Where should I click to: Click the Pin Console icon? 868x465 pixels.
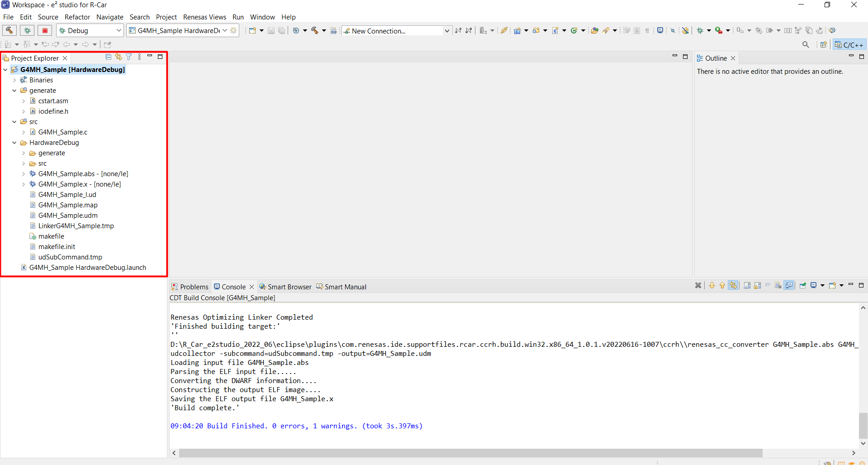click(x=803, y=285)
